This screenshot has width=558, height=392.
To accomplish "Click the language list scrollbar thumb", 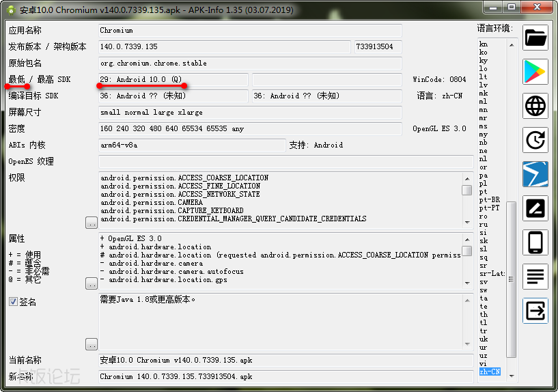I will click(512, 279).
